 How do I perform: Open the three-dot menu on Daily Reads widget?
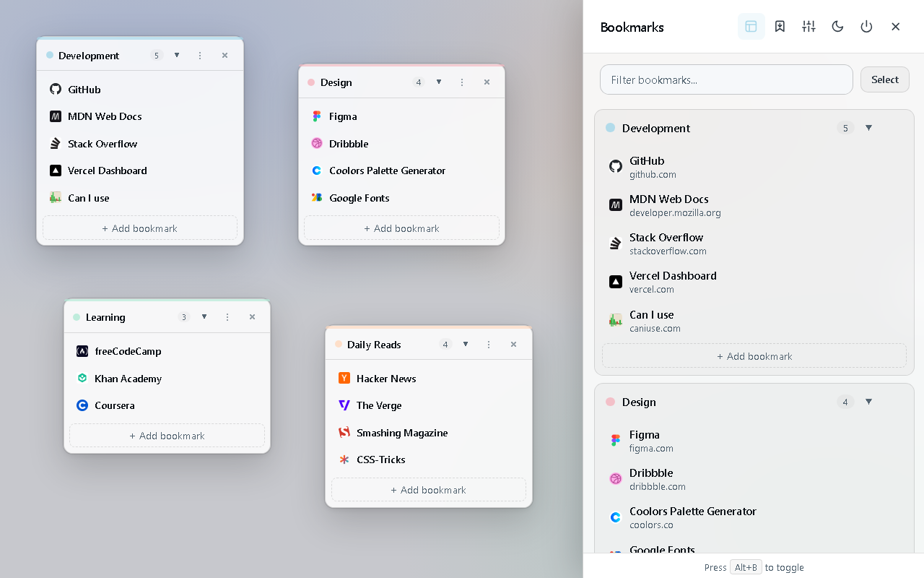point(489,345)
